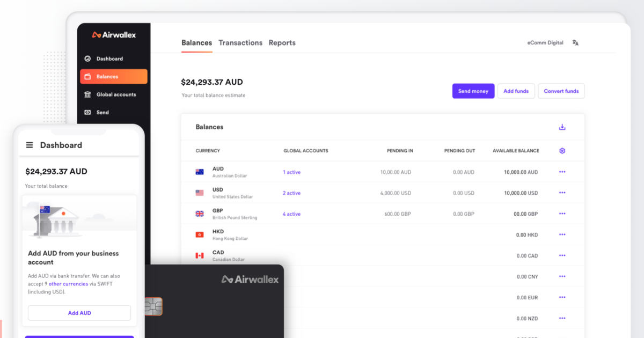The width and height of the screenshot is (644, 338).
Task: Open the language translate icon
Action: [575, 42]
